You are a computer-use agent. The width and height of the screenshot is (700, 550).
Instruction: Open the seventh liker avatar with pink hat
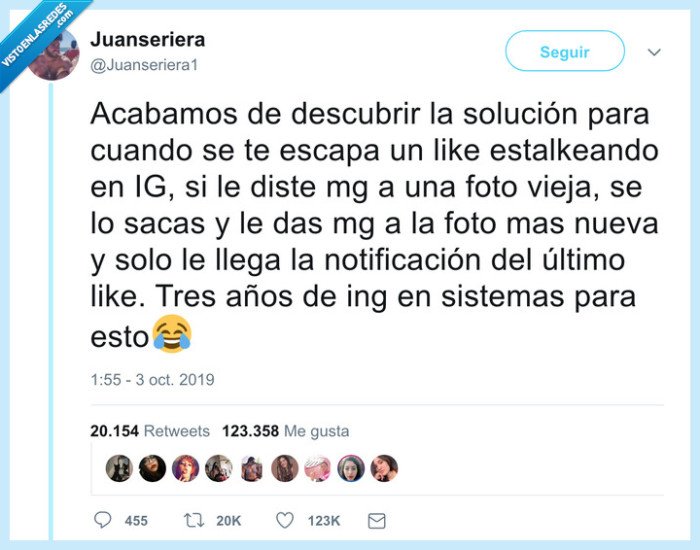tap(318, 468)
